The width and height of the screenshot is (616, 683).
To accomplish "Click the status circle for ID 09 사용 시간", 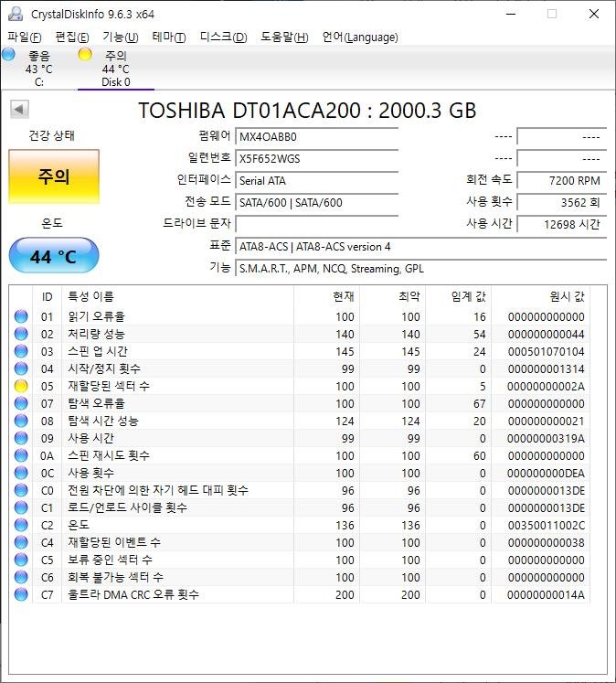I will point(21,438).
